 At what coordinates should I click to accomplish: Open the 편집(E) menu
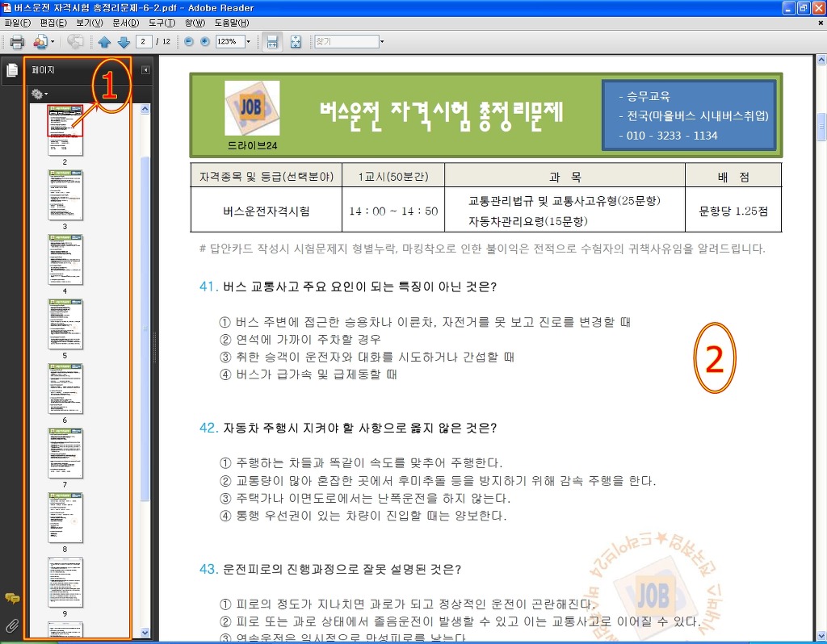[x=53, y=23]
